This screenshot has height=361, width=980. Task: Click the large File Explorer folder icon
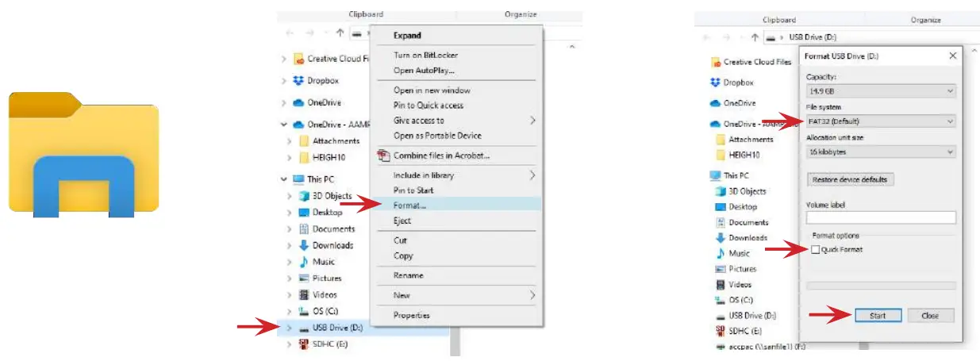[x=83, y=155]
